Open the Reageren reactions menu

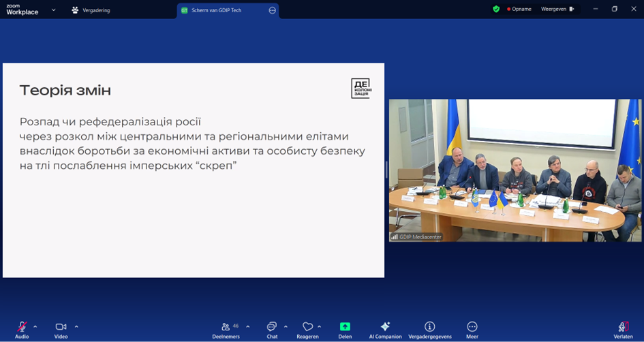tap(307, 327)
